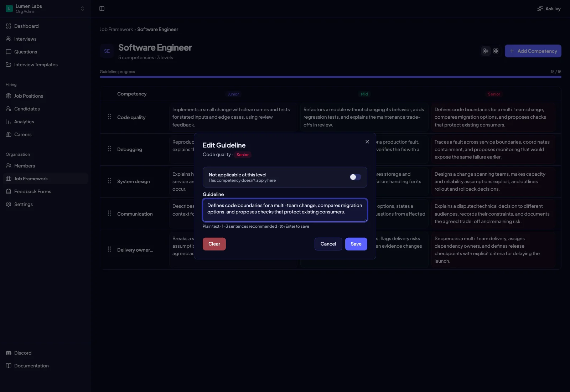Click into the Guideline text area

[285, 210]
